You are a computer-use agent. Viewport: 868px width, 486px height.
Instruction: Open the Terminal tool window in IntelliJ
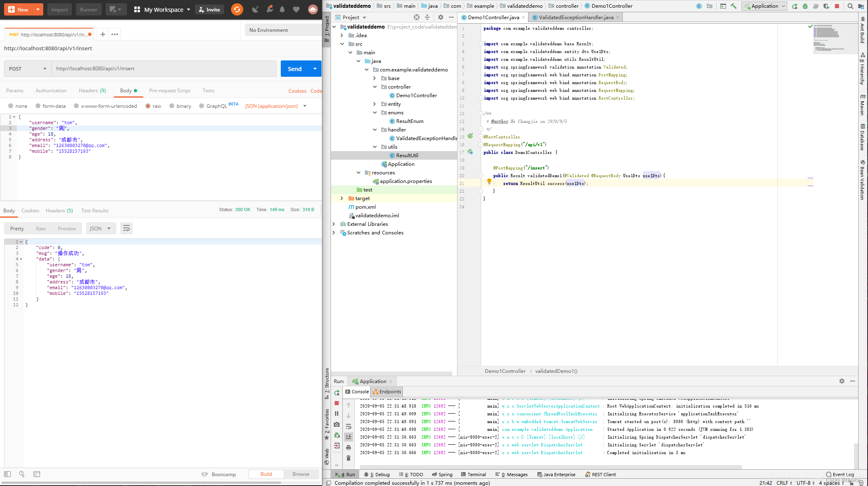(x=473, y=474)
